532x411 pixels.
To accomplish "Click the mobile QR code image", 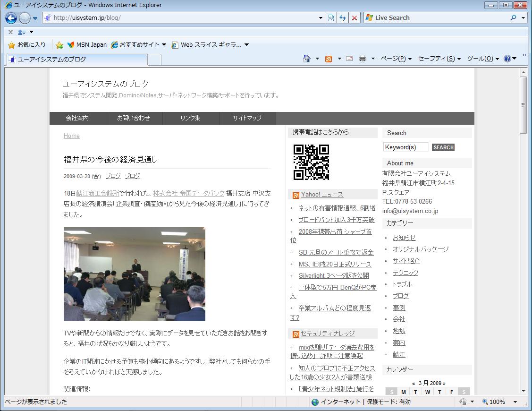I will tap(311, 162).
